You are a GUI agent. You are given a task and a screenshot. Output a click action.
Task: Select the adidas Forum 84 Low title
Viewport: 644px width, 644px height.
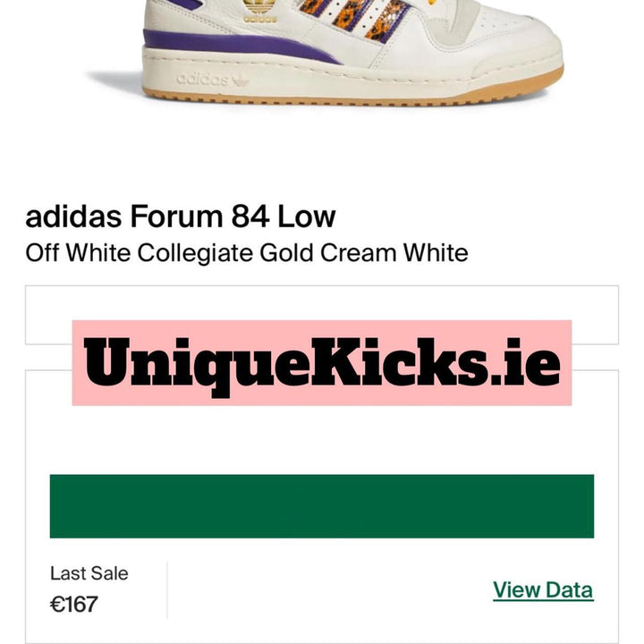point(181,216)
